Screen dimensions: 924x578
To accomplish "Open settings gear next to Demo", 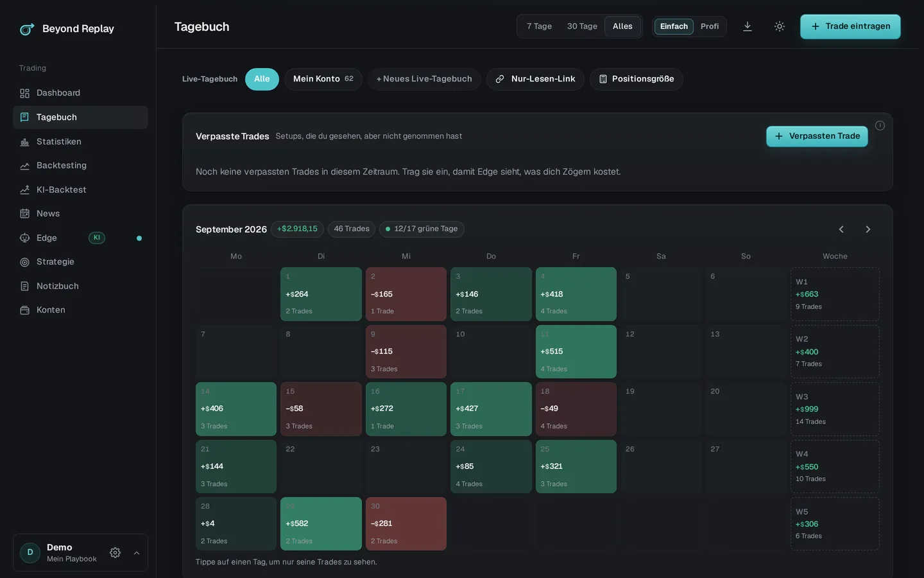I will click(115, 553).
